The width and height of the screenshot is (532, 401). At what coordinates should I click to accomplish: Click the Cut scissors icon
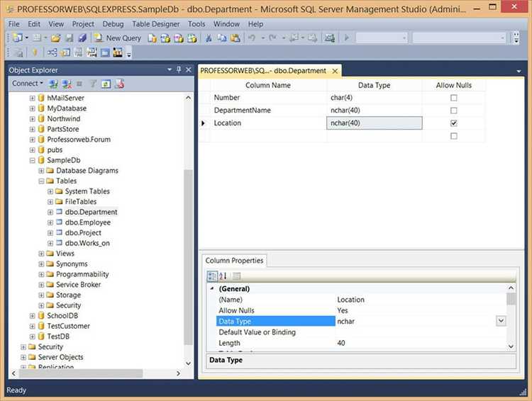pyautogui.click(x=209, y=38)
